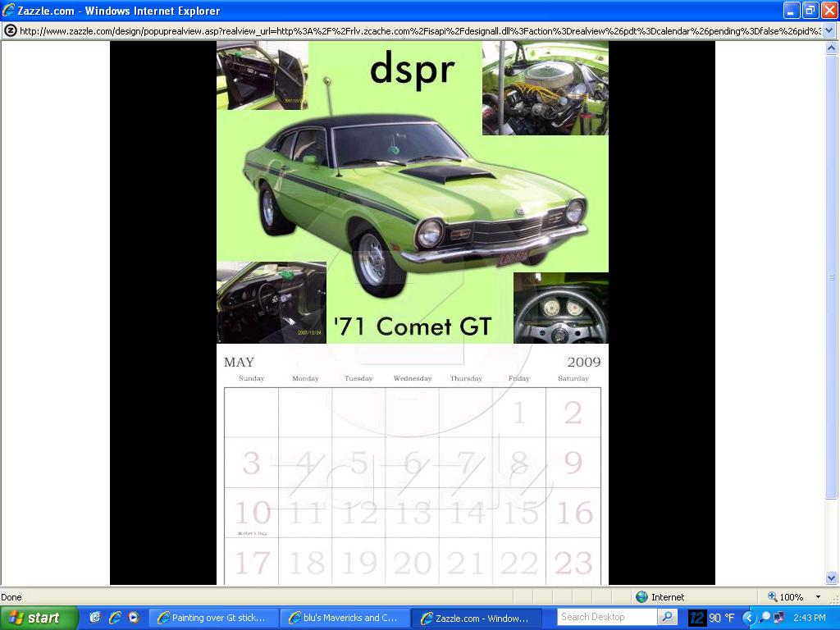Click the Show Desktop quick launch icon
The height and width of the screenshot is (630, 840).
[x=95, y=618]
